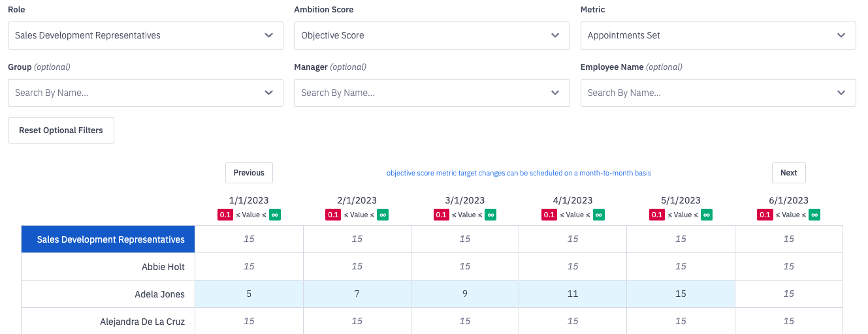The height and width of the screenshot is (334, 868).
Task: Click the Next button
Action: [x=788, y=173]
